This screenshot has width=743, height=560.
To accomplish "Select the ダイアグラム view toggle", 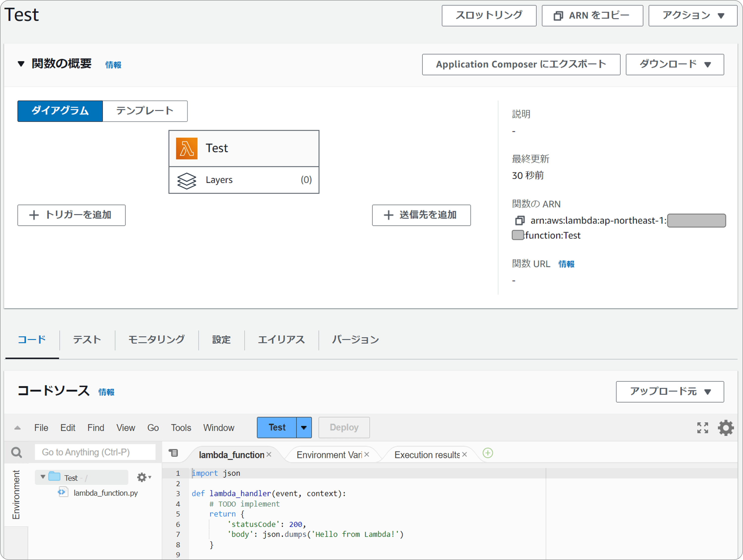I will pyautogui.click(x=60, y=111).
